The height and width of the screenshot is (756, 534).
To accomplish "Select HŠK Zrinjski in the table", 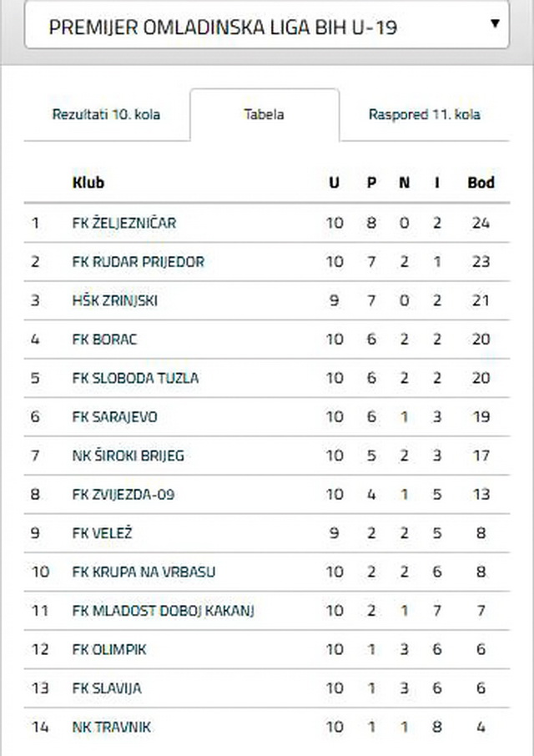I will 115,301.
